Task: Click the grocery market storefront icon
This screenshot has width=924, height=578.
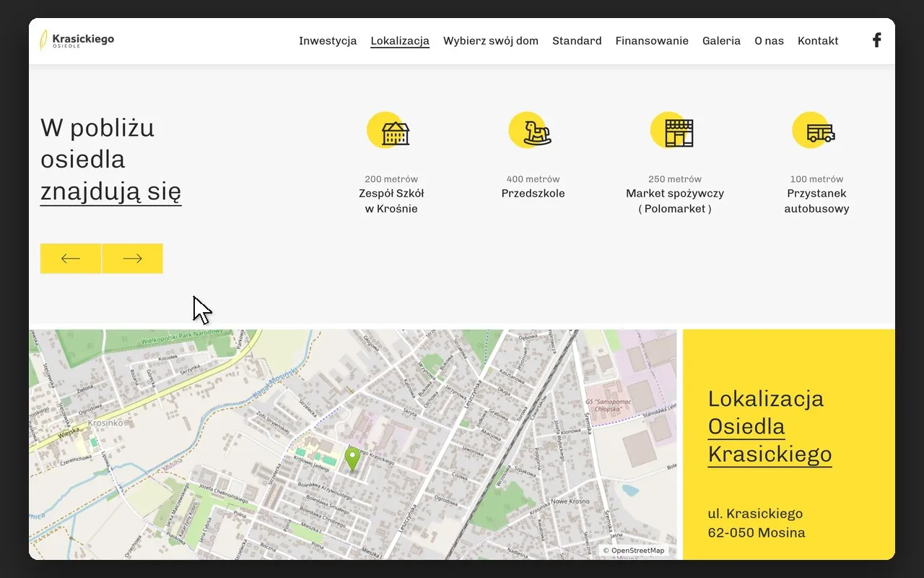Action: pos(672,131)
